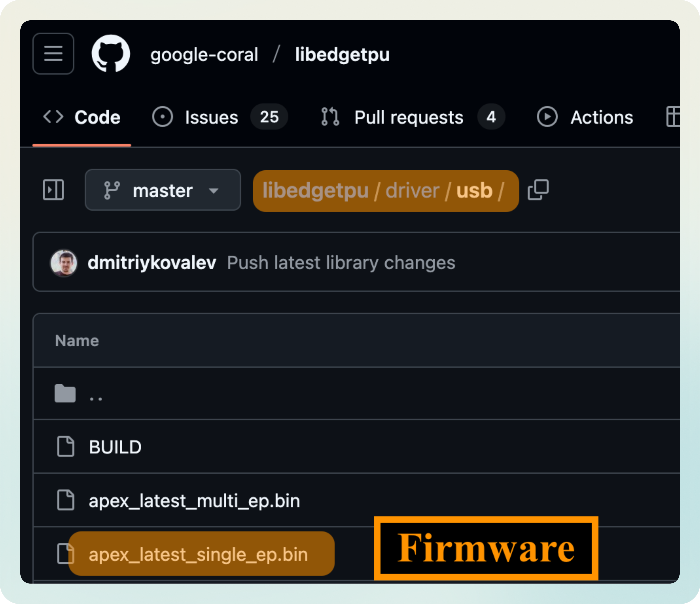Go to the Actions tab
Viewport: 700px width, 604px height.
(601, 117)
